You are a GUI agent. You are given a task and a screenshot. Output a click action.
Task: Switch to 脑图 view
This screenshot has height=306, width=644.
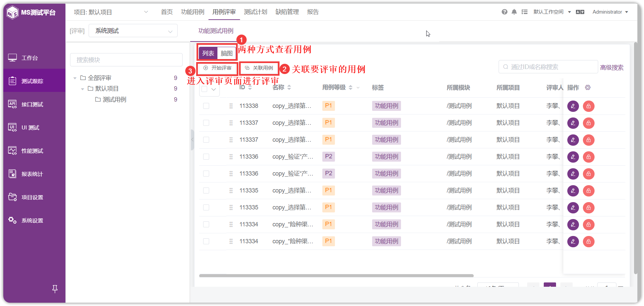(x=226, y=53)
